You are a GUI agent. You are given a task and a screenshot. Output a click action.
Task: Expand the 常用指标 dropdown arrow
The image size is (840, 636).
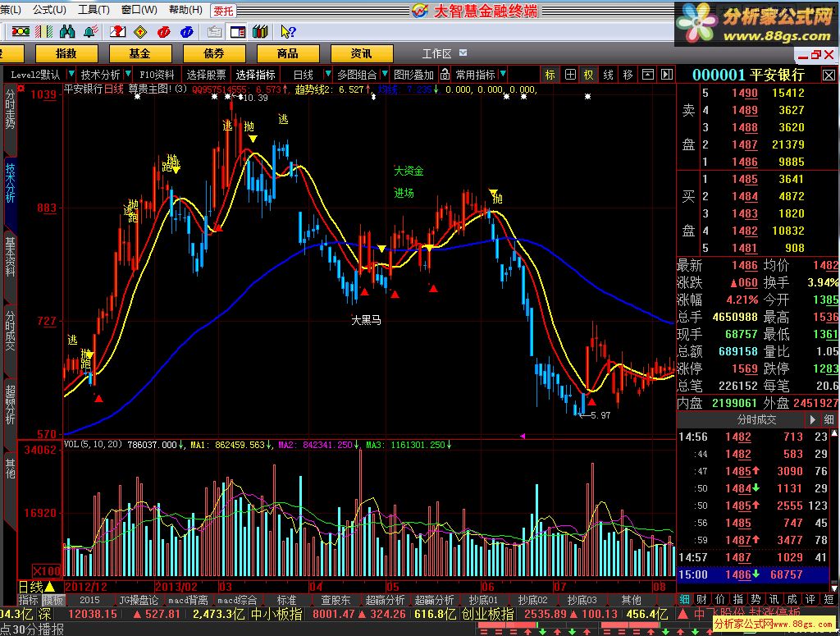(x=503, y=74)
